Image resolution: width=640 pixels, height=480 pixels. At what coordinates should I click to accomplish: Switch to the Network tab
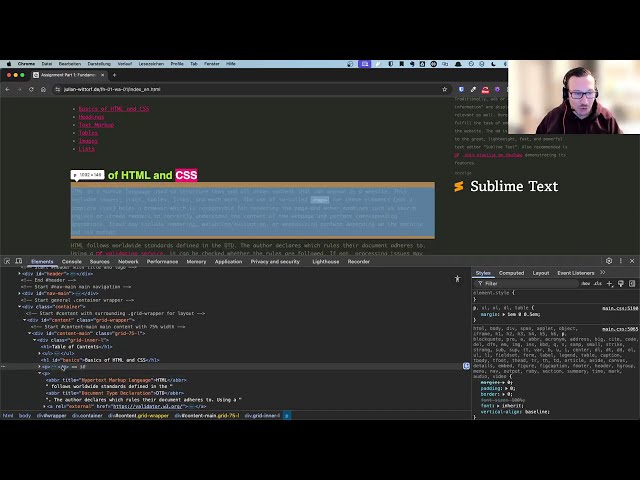[x=128, y=262]
